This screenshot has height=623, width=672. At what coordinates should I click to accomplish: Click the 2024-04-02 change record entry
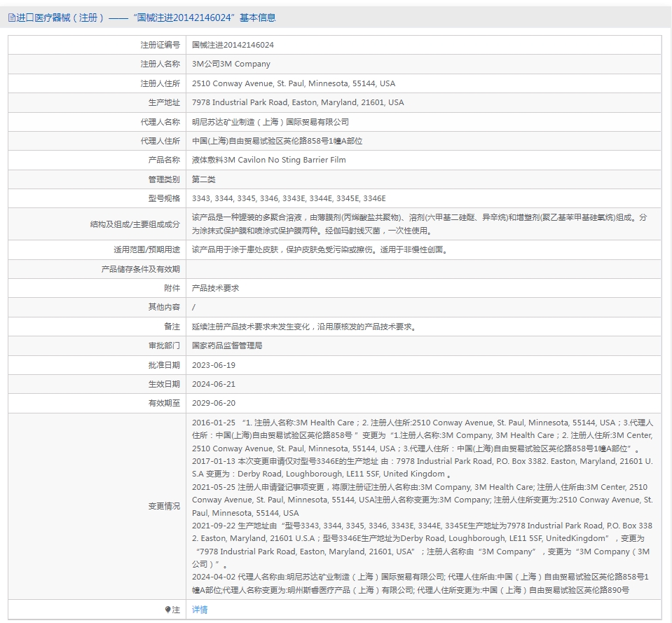[x=420, y=584]
